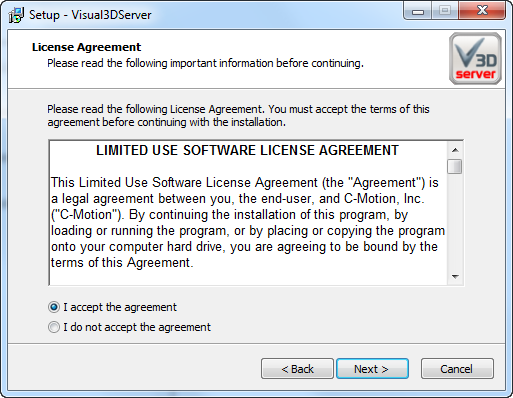Cancel the installation

(457, 369)
